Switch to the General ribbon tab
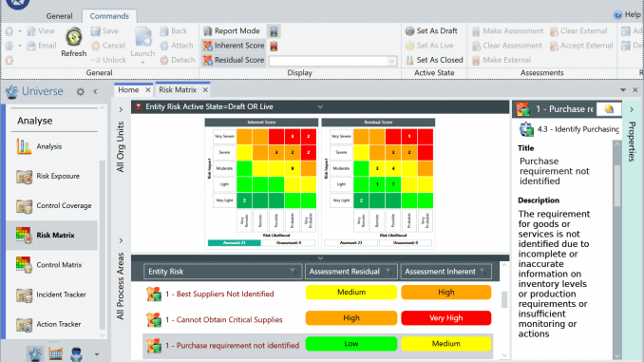The width and height of the screenshot is (644, 362). coord(59,16)
